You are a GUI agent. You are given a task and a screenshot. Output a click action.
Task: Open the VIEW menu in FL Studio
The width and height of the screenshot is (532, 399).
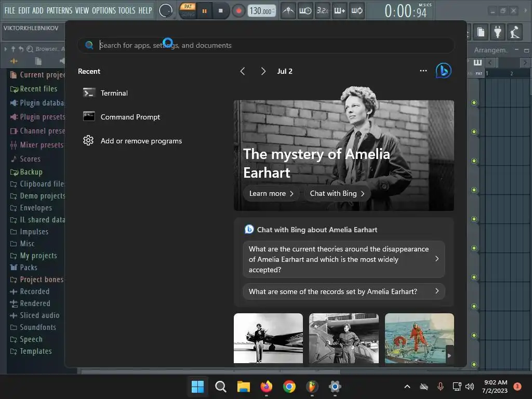pyautogui.click(x=82, y=10)
